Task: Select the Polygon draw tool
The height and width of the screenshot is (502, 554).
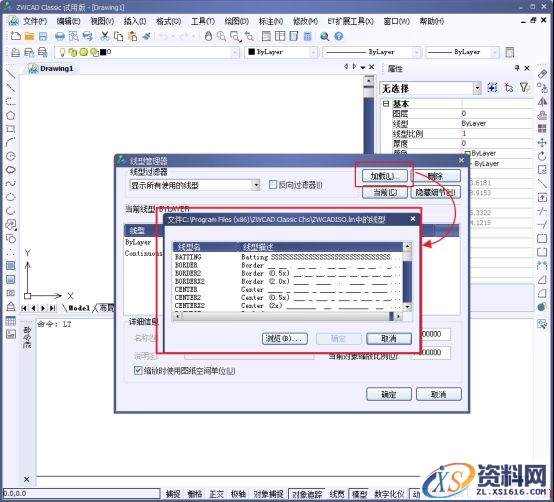Action: [x=11, y=115]
